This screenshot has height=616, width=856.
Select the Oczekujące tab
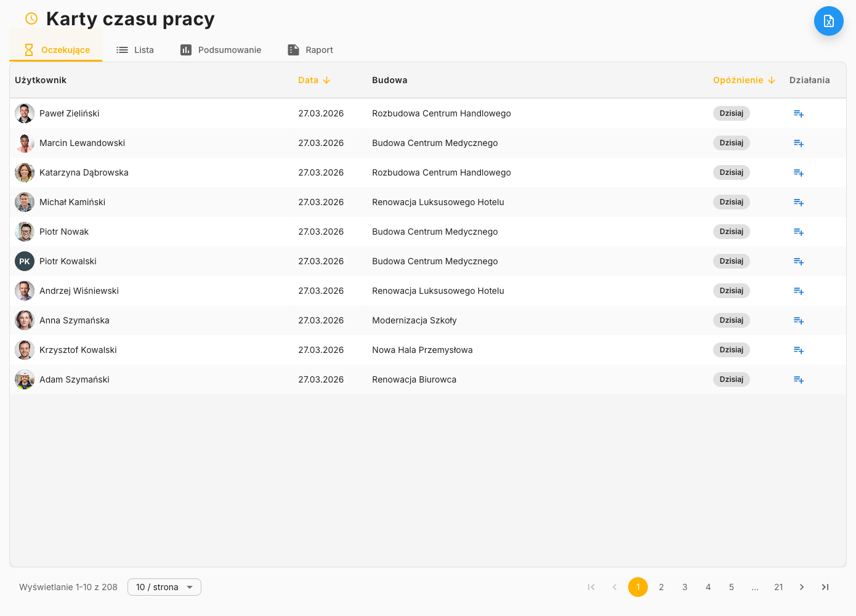(x=57, y=50)
